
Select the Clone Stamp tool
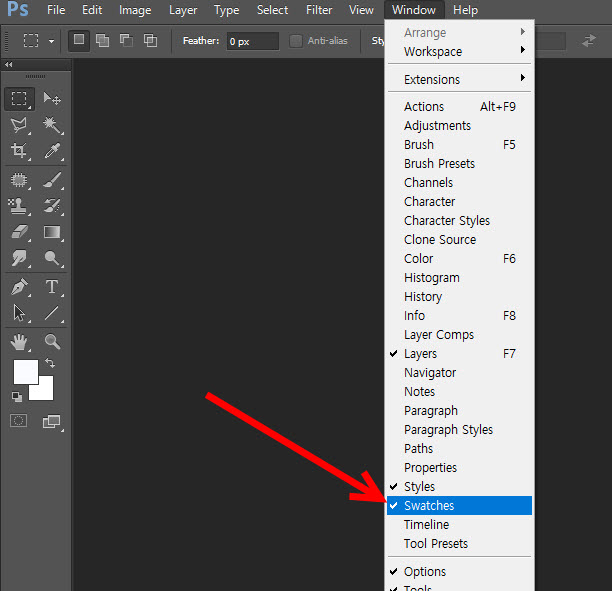(19, 206)
